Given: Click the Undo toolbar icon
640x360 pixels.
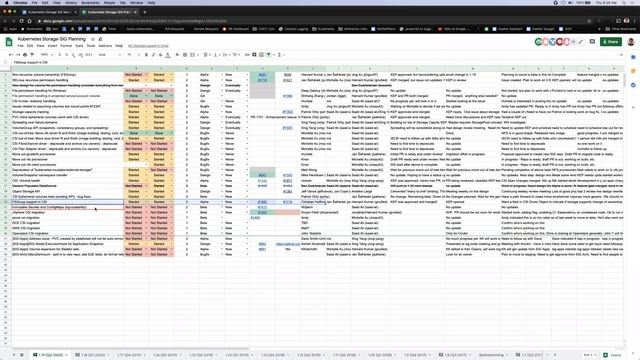Looking at the screenshot, I should point(11,55).
